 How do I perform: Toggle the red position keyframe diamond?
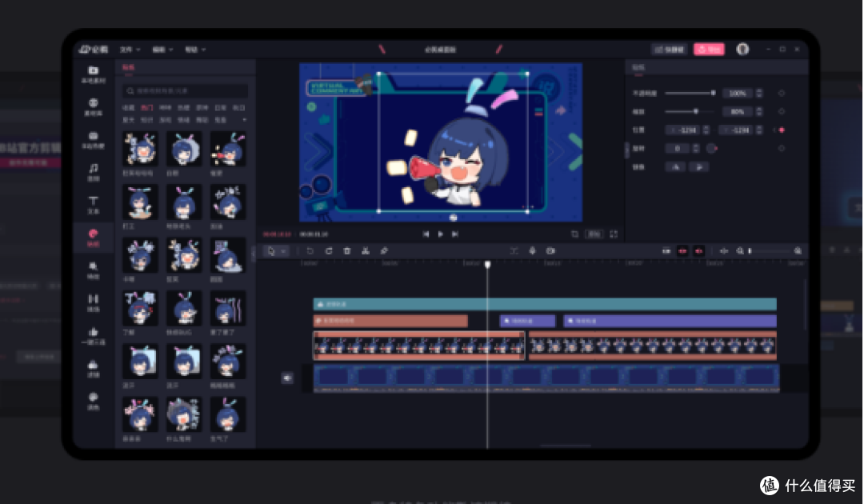pos(782,130)
